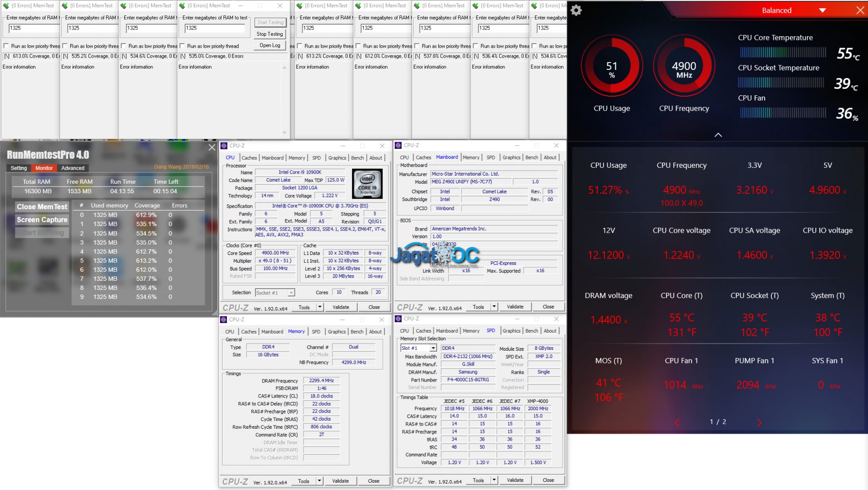The image size is (868, 490).
Task: Click Open Log in MemTest window
Action: point(270,45)
